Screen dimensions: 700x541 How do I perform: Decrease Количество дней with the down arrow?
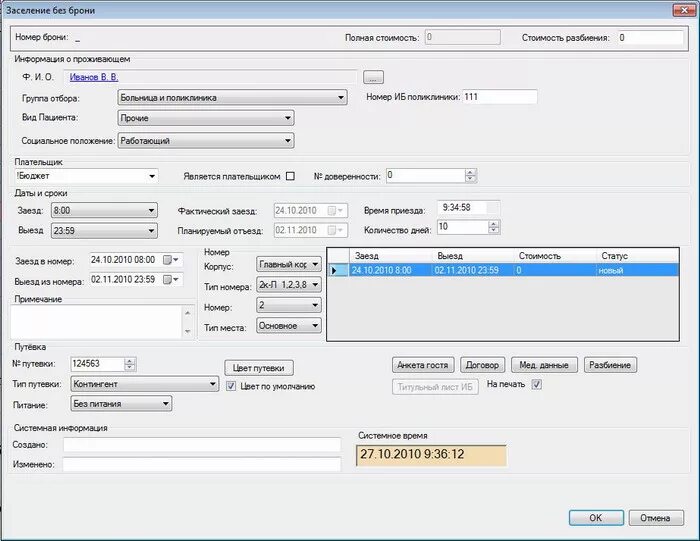point(493,230)
